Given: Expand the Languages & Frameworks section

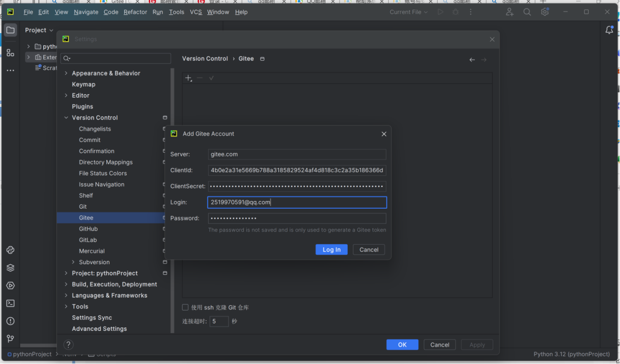Looking at the screenshot, I should [66, 295].
